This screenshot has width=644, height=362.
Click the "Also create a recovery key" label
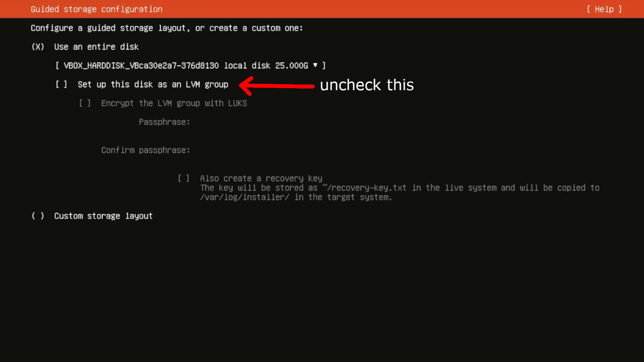pos(261,178)
